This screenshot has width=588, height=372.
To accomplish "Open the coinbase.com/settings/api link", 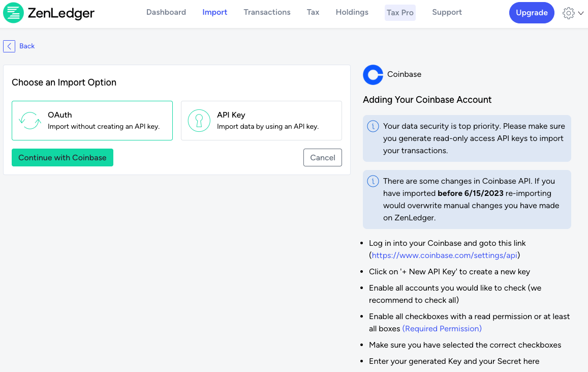I will coord(444,255).
